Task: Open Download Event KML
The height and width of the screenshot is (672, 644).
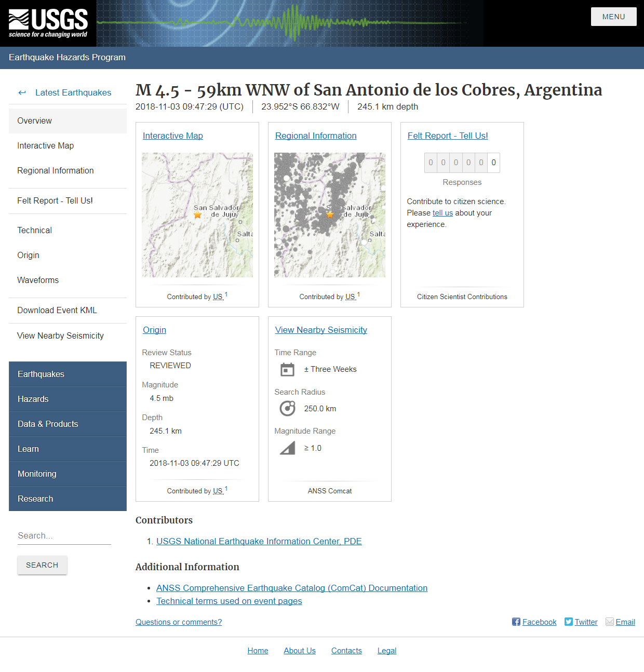Action: 57,310
